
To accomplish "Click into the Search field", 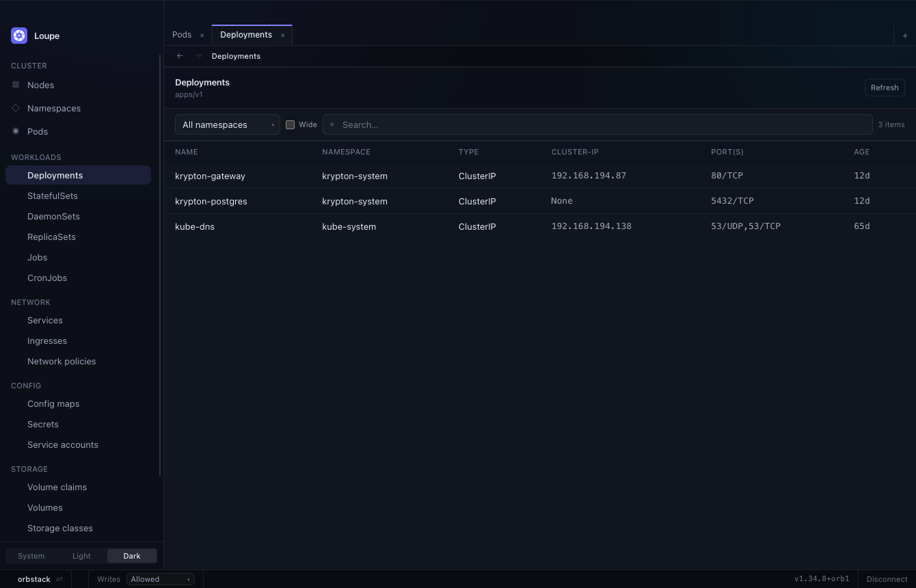I will [597, 124].
